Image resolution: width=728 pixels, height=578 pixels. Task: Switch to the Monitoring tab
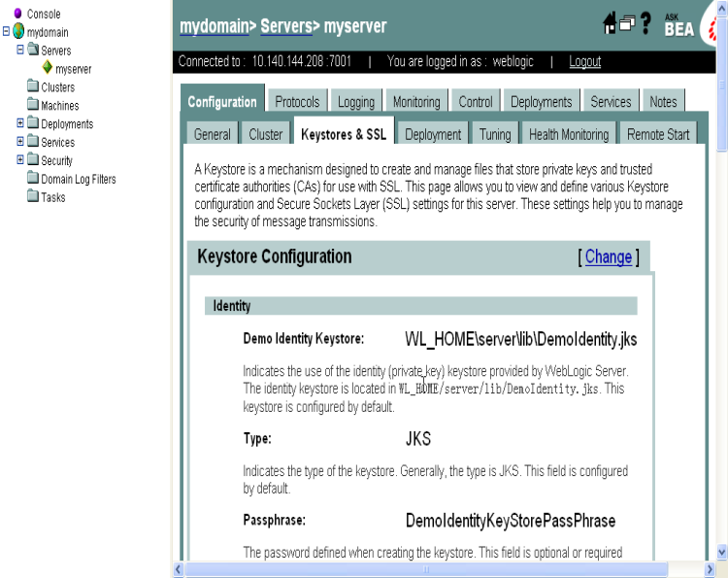(415, 102)
